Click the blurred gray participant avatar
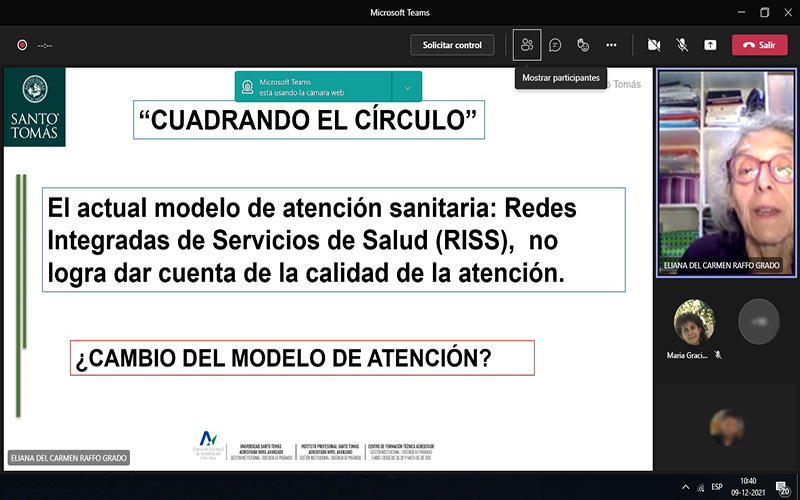The width and height of the screenshot is (800, 500). click(x=759, y=321)
